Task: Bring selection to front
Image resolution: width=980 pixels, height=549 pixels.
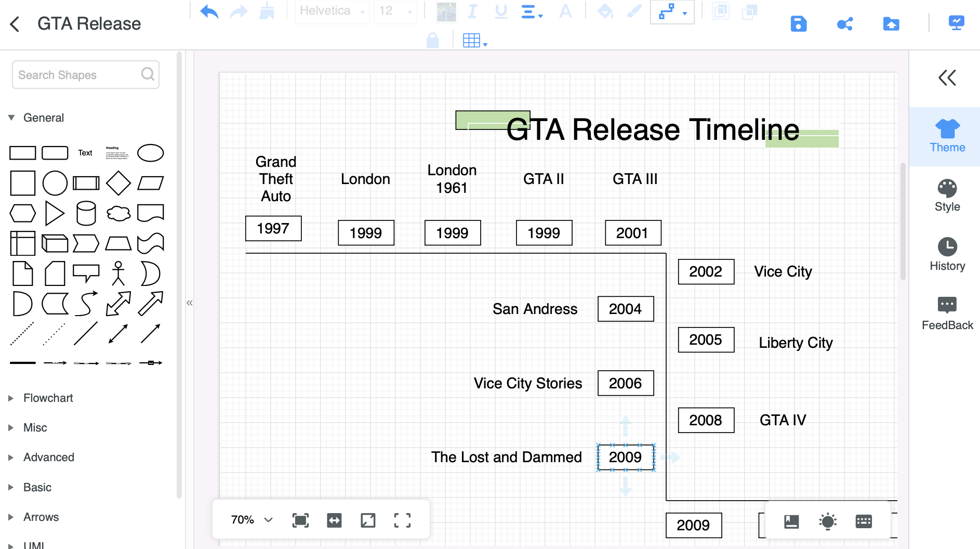Action: tap(720, 11)
